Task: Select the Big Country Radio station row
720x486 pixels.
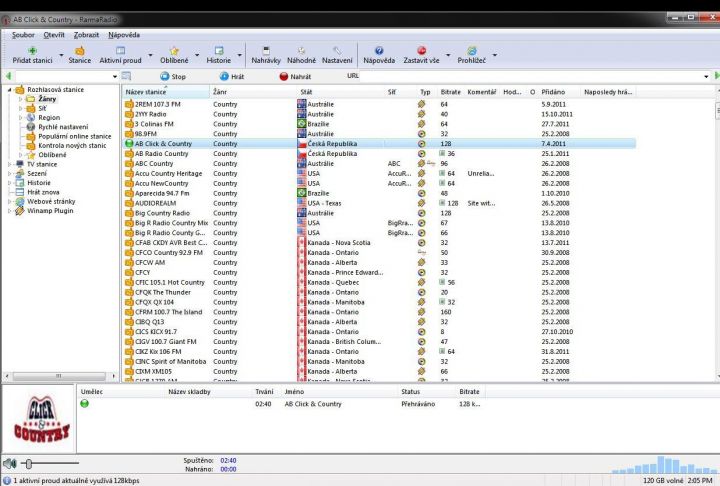Action: (x=379, y=213)
